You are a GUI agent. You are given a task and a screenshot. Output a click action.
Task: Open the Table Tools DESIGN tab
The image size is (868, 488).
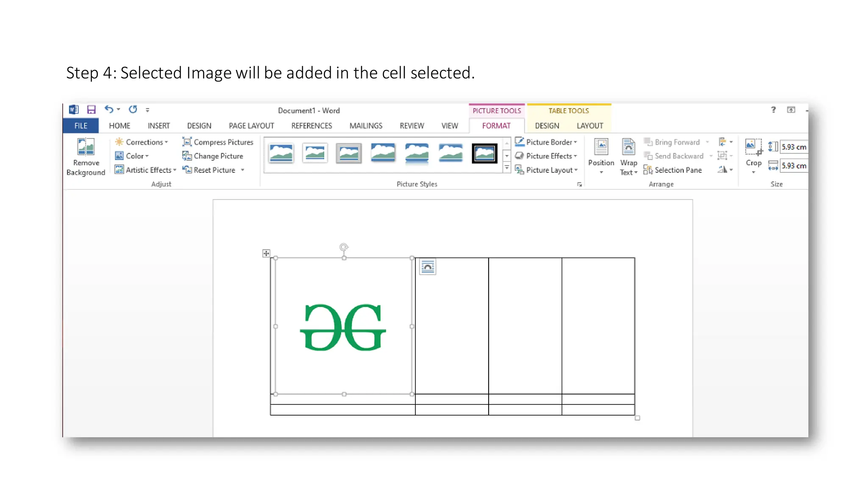point(547,126)
